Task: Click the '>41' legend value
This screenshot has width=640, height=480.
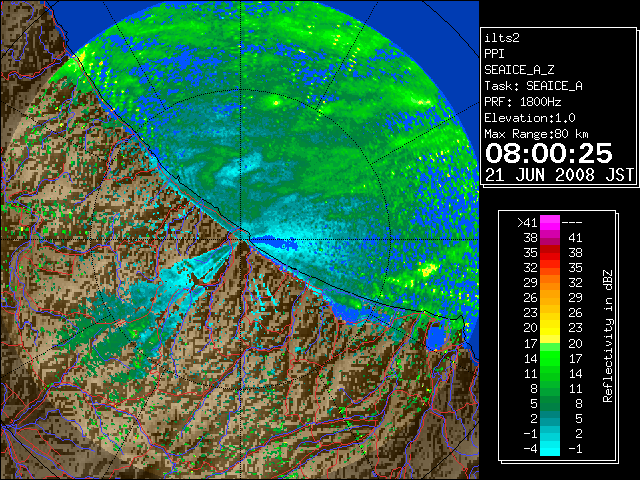Action: point(527,222)
